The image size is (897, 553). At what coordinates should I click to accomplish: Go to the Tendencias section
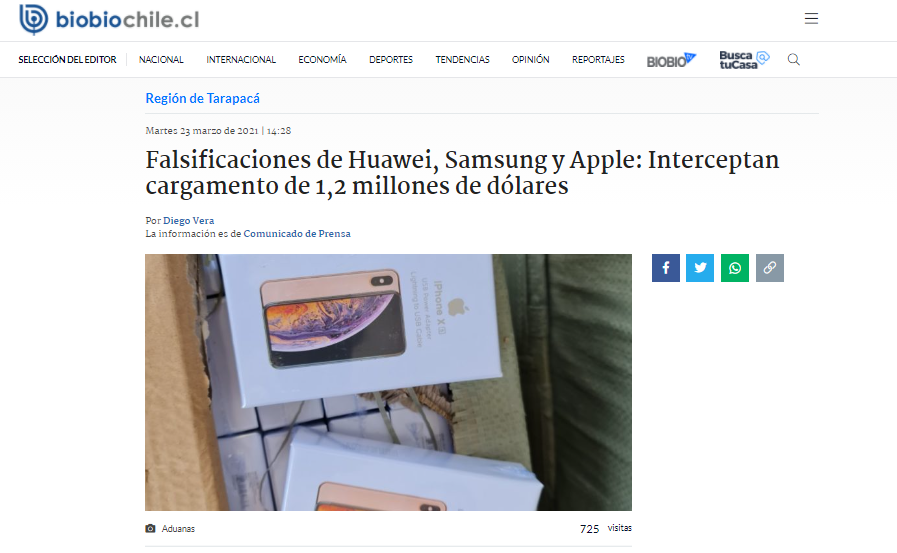(462, 59)
